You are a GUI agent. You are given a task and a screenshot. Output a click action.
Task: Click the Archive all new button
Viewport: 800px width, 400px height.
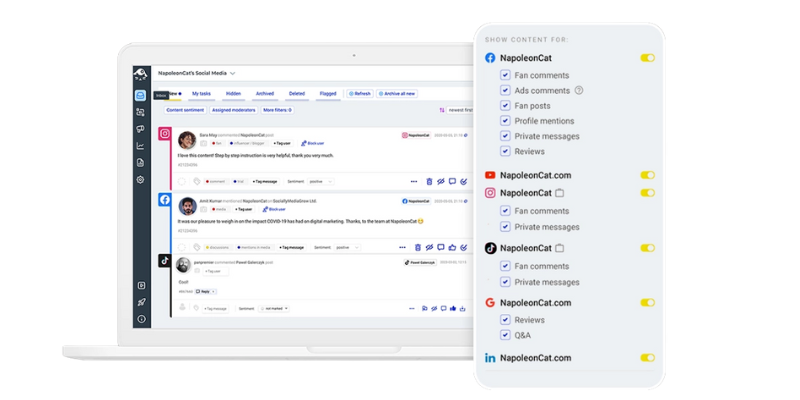point(396,93)
